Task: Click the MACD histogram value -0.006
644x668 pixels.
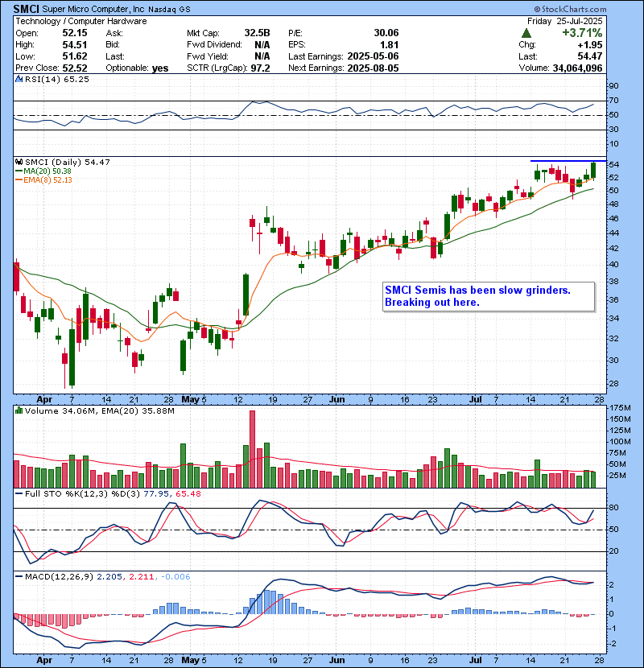Action: tap(176, 577)
